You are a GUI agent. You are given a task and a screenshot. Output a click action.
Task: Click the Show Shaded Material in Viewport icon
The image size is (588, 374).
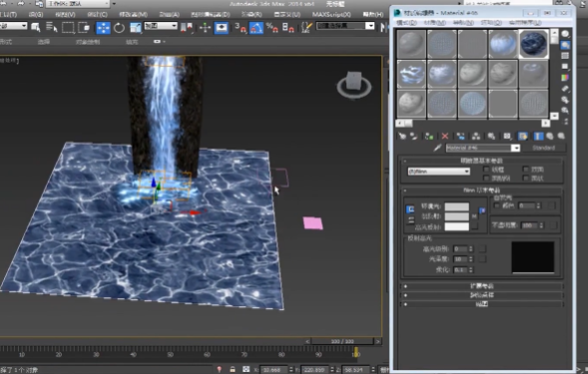(523, 136)
